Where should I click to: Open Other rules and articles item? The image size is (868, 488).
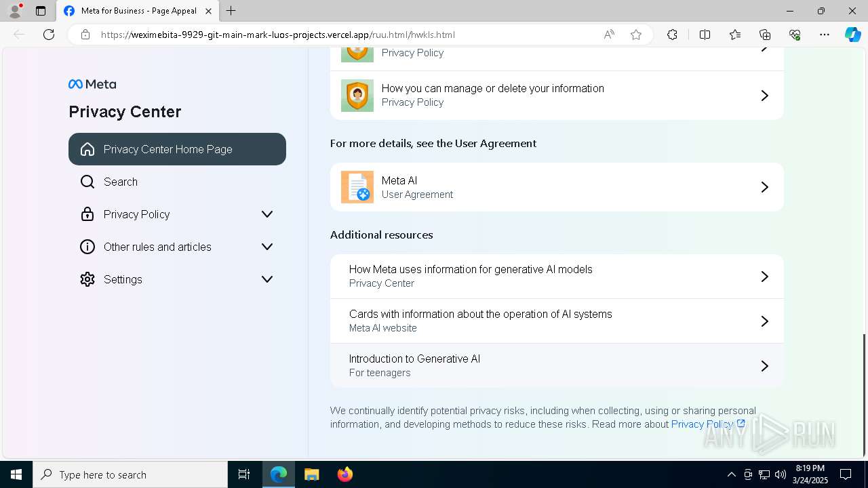(x=177, y=247)
